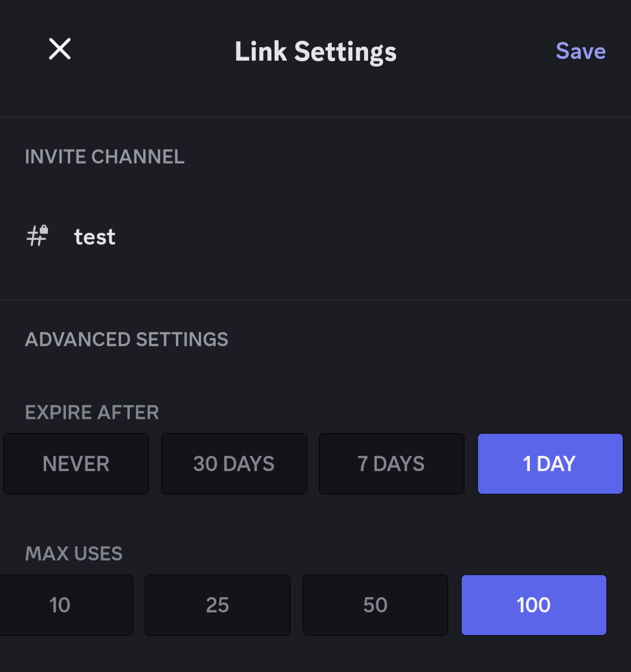Select 100 max uses option
The width and height of the screenshot is (631, 672).
pos(533,605)
